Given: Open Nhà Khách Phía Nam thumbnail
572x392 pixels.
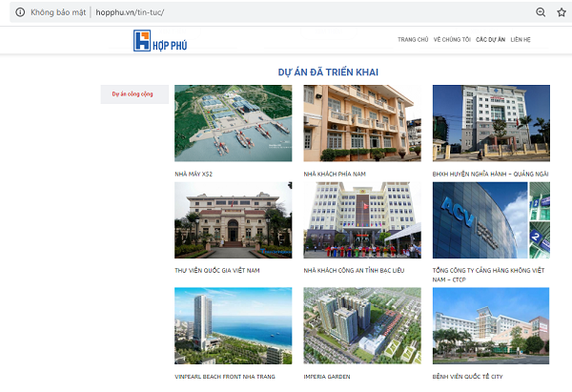Looking at the screenshot, I should click(x=362, y=123).
